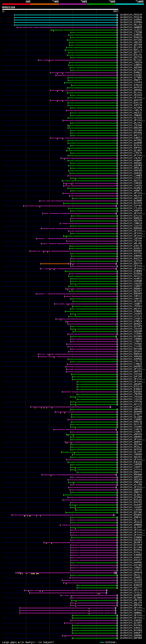Select UniRef100_C3JUM2 label
Screen dimensions: 146x644
pyautogui.click(x=131, y=346)
